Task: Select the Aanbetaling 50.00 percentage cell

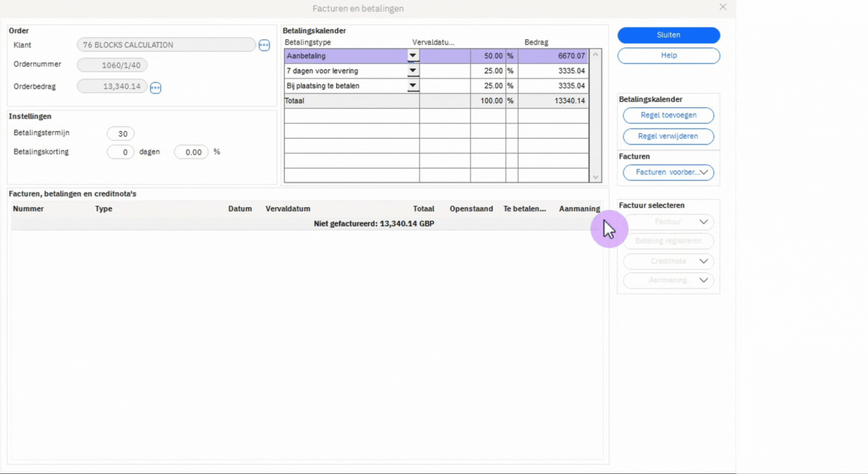Action: pyautogui.click(x=488, y=56)
